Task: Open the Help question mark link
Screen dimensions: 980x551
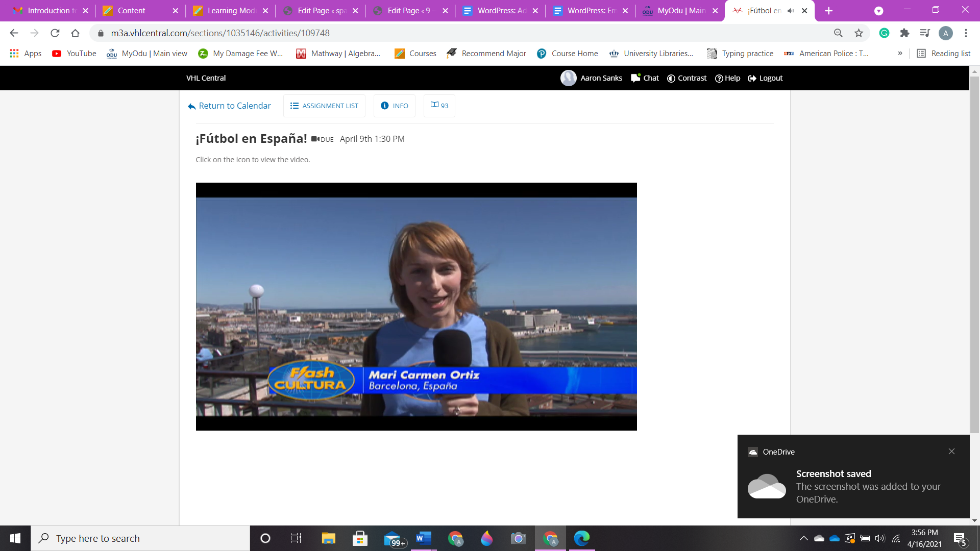Action: click(x=727, y=78)
